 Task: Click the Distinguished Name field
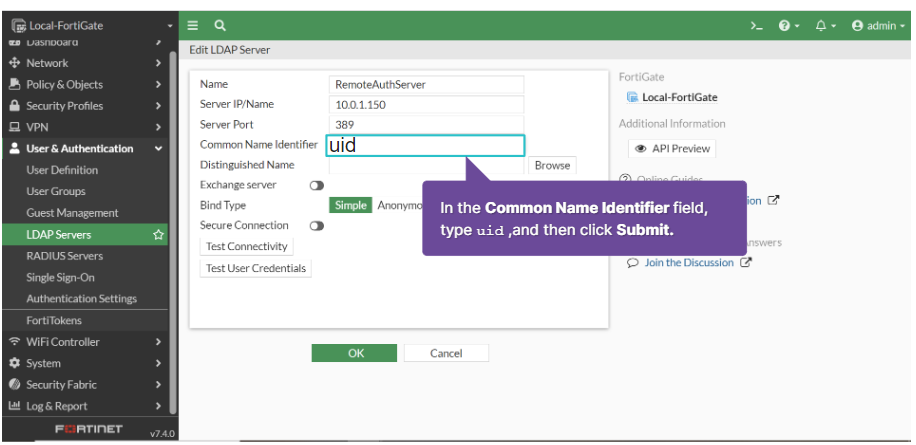click(x=426, y=165)
